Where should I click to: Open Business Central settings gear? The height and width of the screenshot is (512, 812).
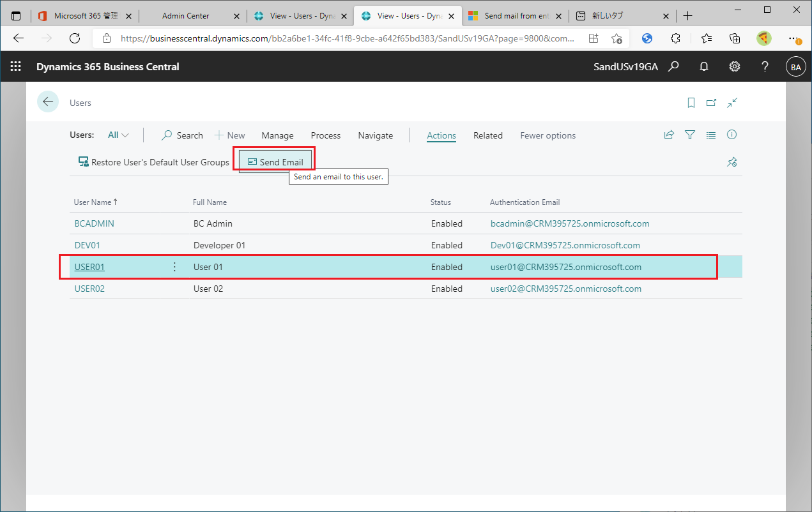(734, 66)
